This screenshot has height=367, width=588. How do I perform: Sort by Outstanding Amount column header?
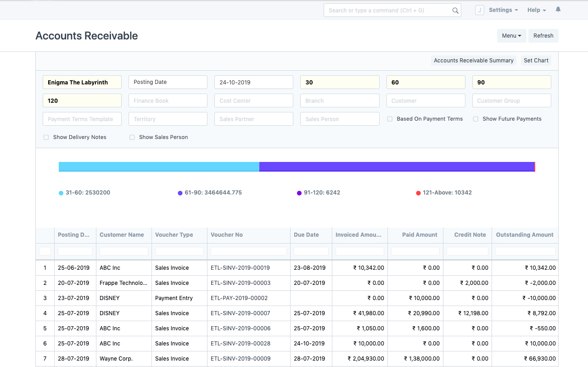524,235
